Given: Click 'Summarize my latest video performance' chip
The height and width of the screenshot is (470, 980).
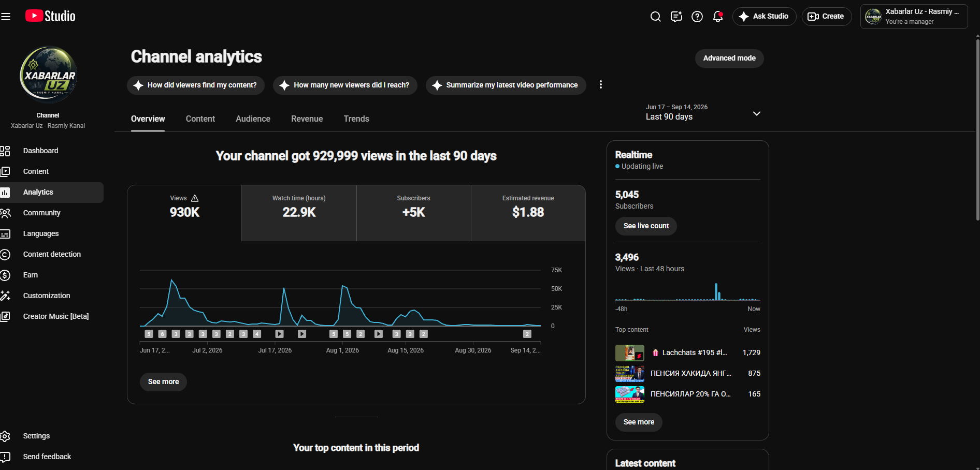Looking at the screenshot, I should coord(506,85).
